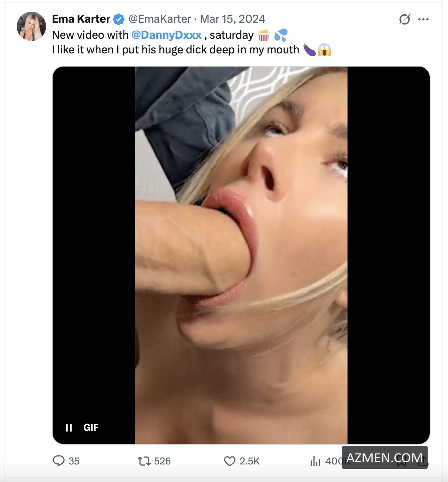This screenshot has width=448, height=482.
Task: Open the Mar 15, 2024 timestamp
Action: [x=232, y=19]
